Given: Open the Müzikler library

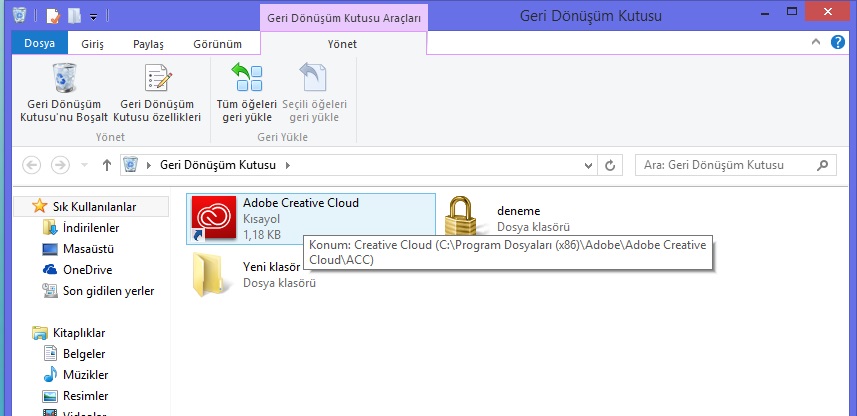Looking at the screenshot, I should tap(85, 375).
